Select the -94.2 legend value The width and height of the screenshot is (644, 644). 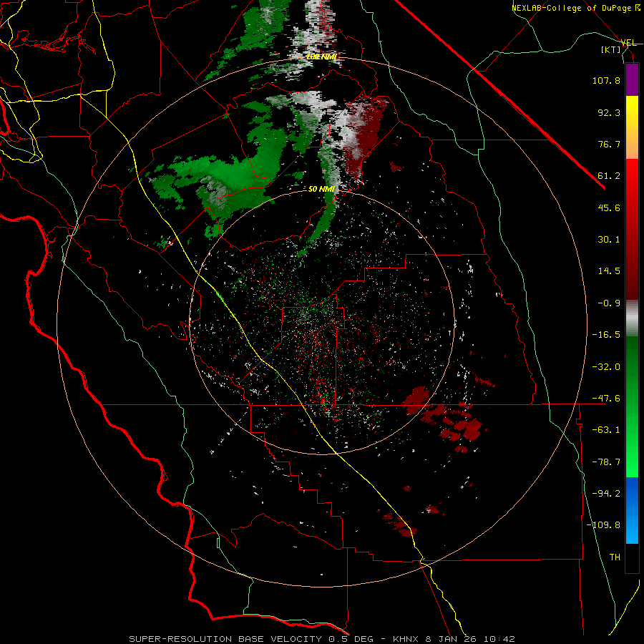pos(606,493)
